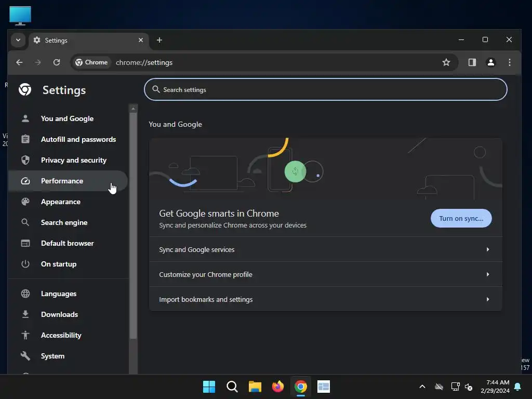532x399 pixels.
Task: Close the Settings tab
Action: 141,40
